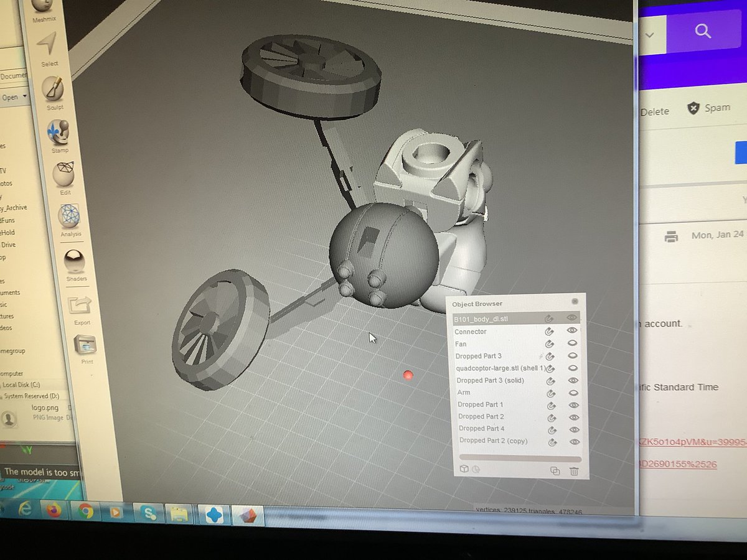747x560 pixels.
Task: Click Delete in the mail toolbar
Action: (654, 111)
